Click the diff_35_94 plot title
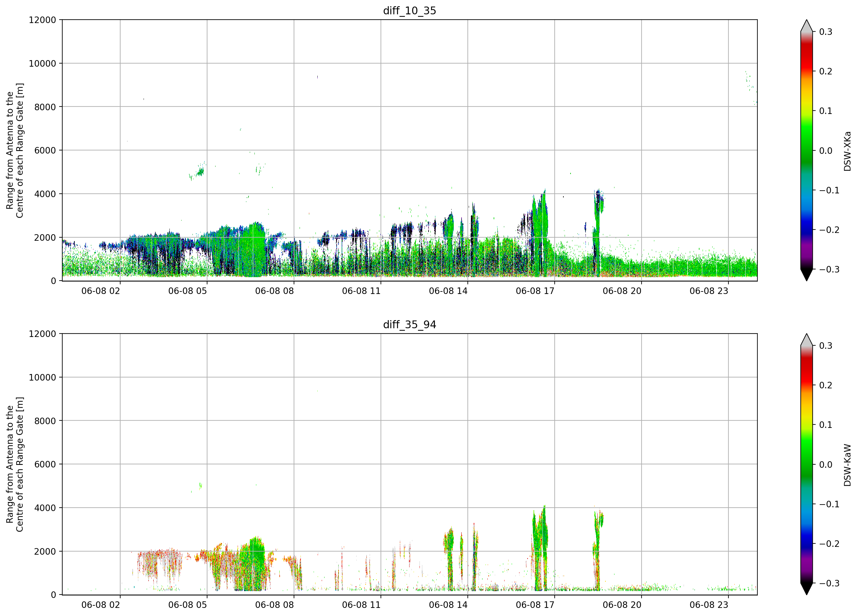Image resolution: width=858 pixels, height=616 pixels. 409,325
